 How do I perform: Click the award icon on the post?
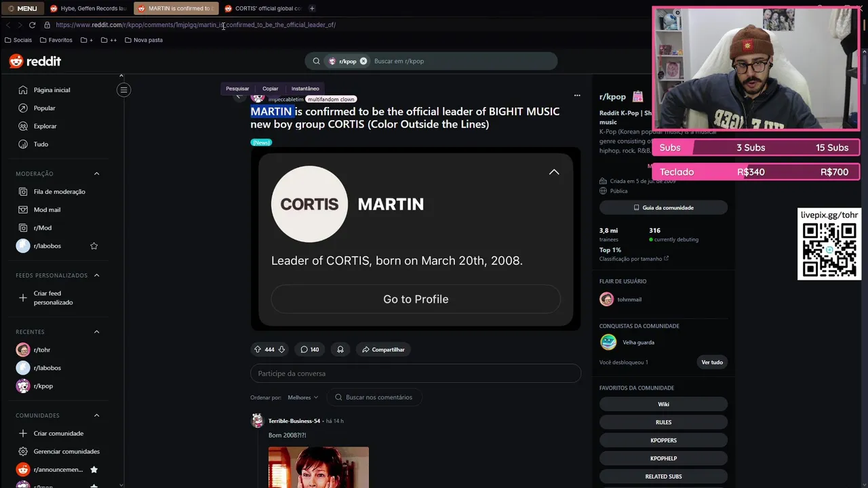(340, 350)
